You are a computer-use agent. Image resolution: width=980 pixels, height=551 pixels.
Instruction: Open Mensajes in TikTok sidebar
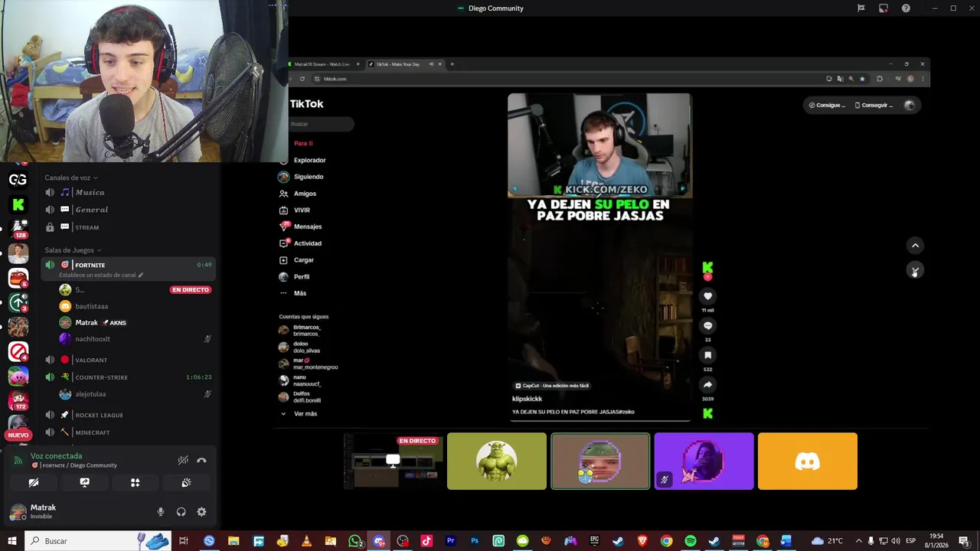(301, 227)
